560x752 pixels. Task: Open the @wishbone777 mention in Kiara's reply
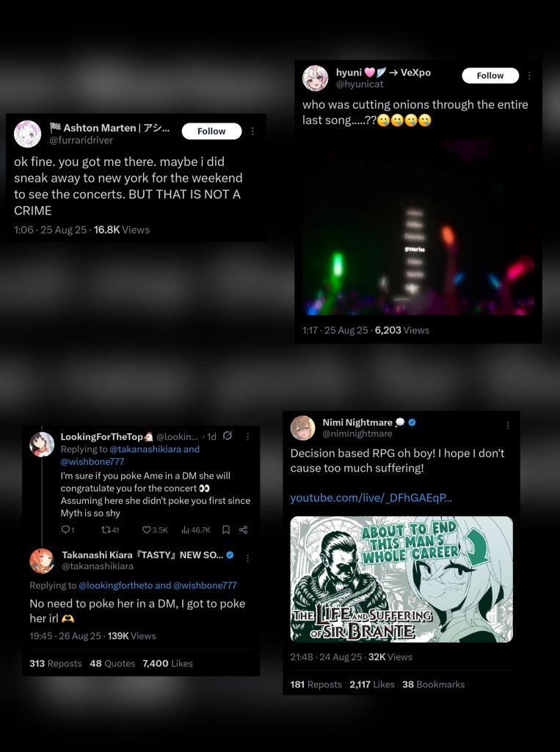pyautogui.click(x=205, y=585)
